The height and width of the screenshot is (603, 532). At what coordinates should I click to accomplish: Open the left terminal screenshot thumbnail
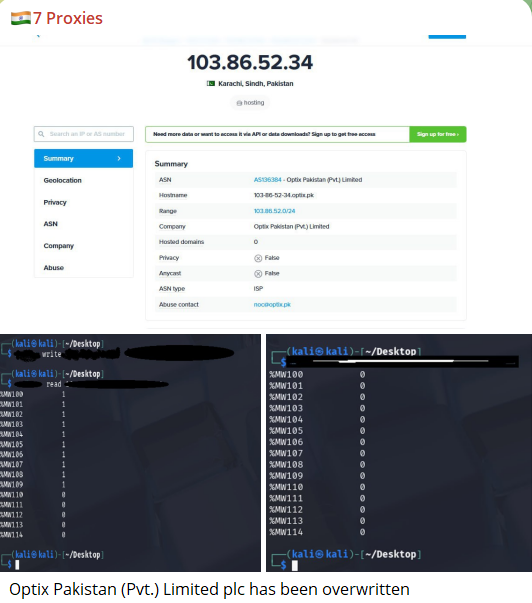[x=130, y=453]
